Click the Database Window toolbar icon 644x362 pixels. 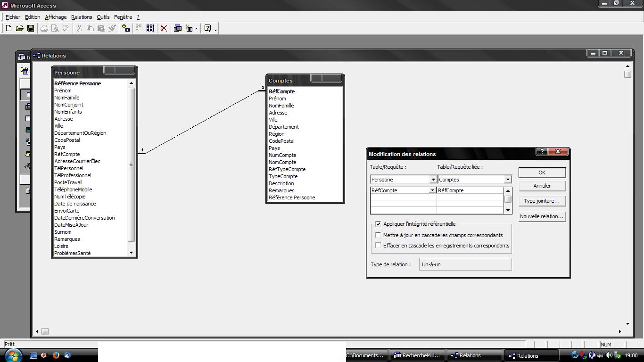point(178,28)
